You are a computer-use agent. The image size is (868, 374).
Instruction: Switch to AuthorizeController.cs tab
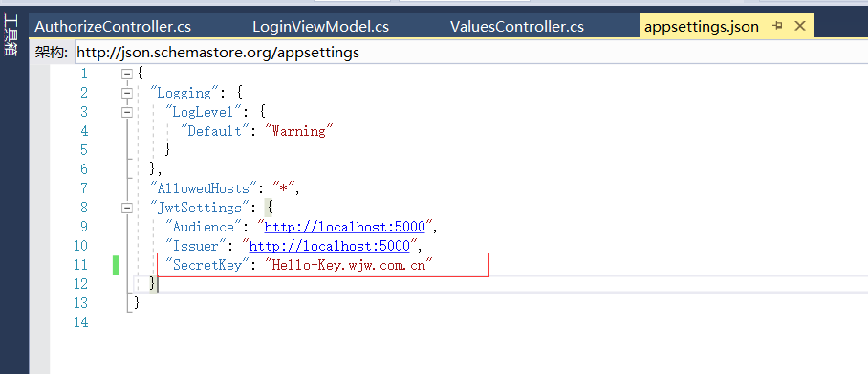tap(113, 26)
